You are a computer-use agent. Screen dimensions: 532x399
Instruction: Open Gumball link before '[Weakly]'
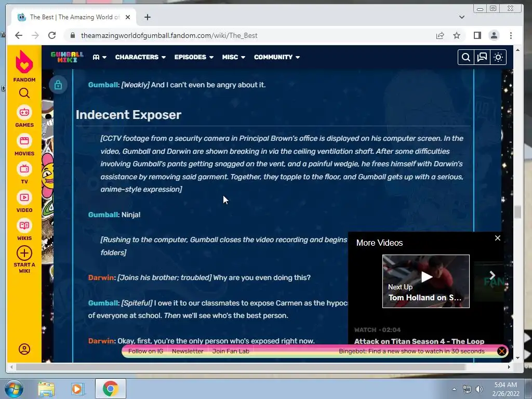[x=103, y=85]
